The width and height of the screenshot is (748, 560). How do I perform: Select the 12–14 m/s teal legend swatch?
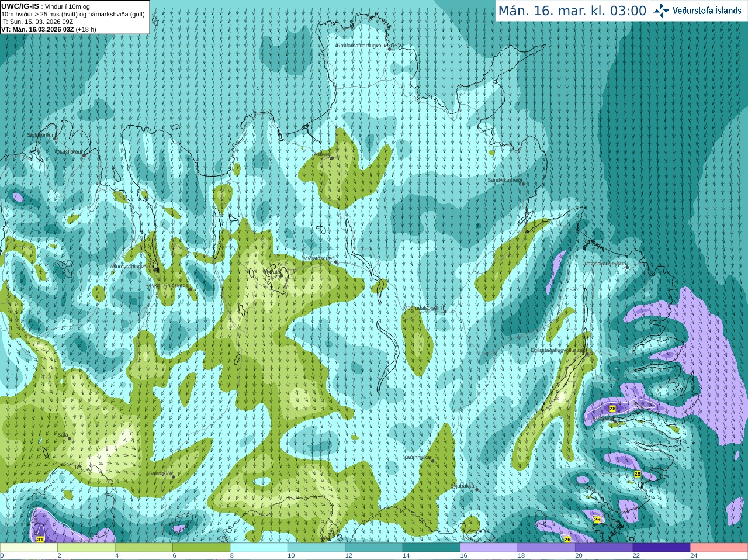coord(374,548)
